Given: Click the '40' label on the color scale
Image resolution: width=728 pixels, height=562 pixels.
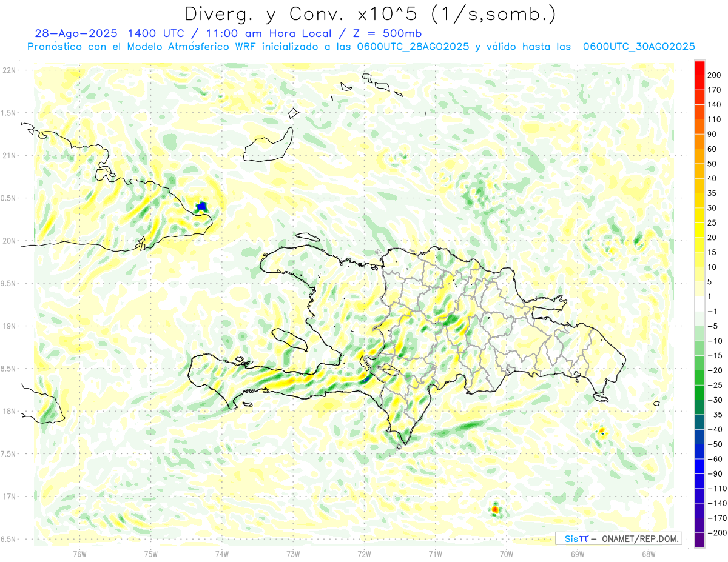Looking at the screenshot, I should (712, 179).
